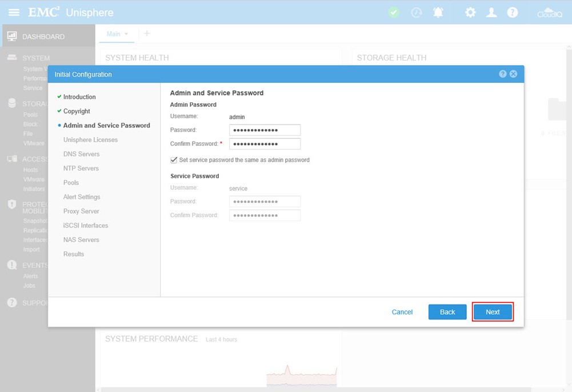Open the alerts bell icon
The image size is (572, 392).
pyautogui.click(x=438, y=13)
